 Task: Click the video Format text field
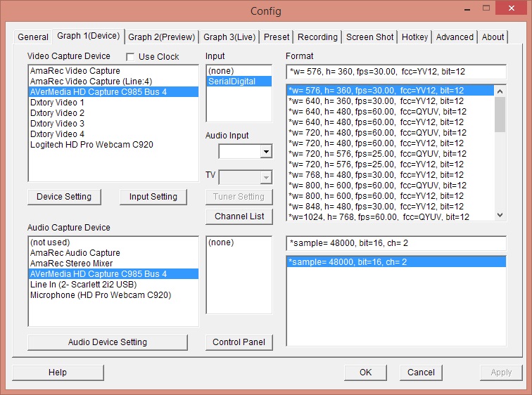(396, 72)
